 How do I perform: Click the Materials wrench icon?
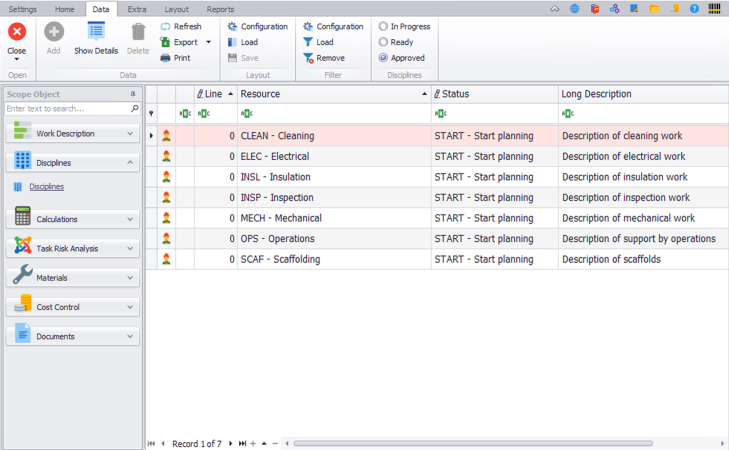(x=22, y=277)
